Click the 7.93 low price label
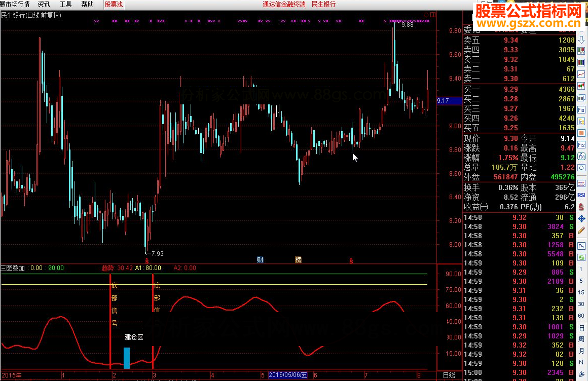The image size is (588, 381). click(158, 253)
